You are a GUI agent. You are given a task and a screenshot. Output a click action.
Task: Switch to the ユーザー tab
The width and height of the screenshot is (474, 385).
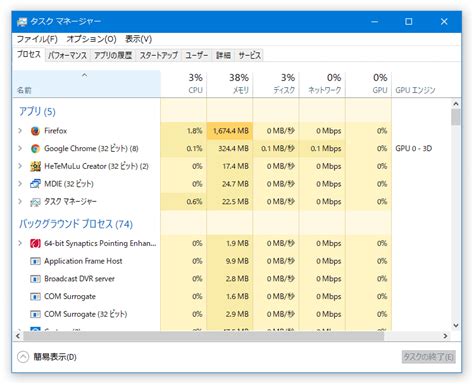coord(197,55)
